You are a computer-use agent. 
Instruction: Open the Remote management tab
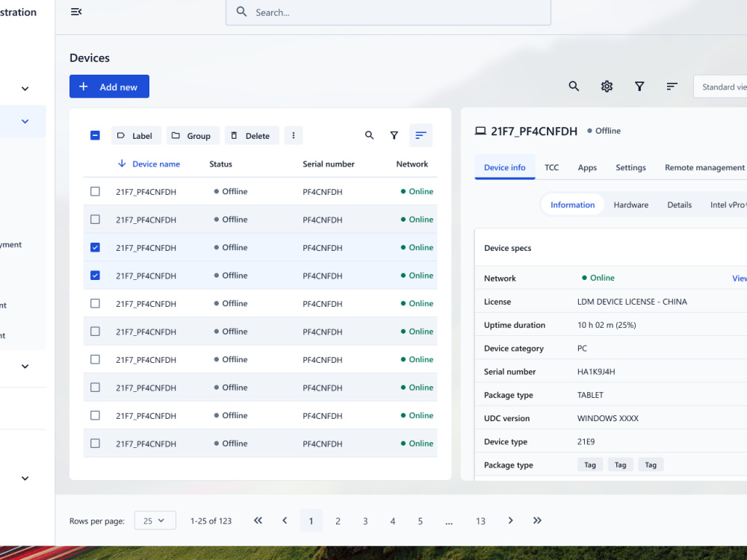tap(704, 167)
